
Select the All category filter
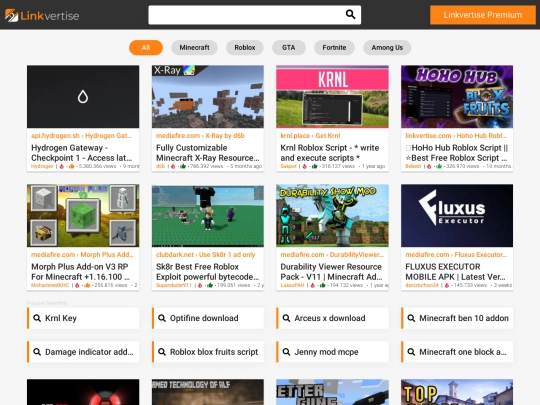pyautogui.click(x=146, y=48)
